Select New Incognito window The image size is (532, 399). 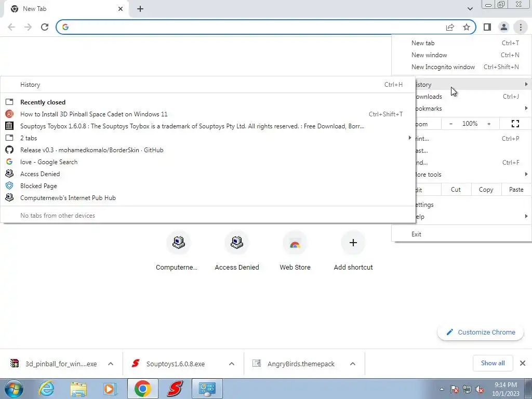tap(461, 67)
